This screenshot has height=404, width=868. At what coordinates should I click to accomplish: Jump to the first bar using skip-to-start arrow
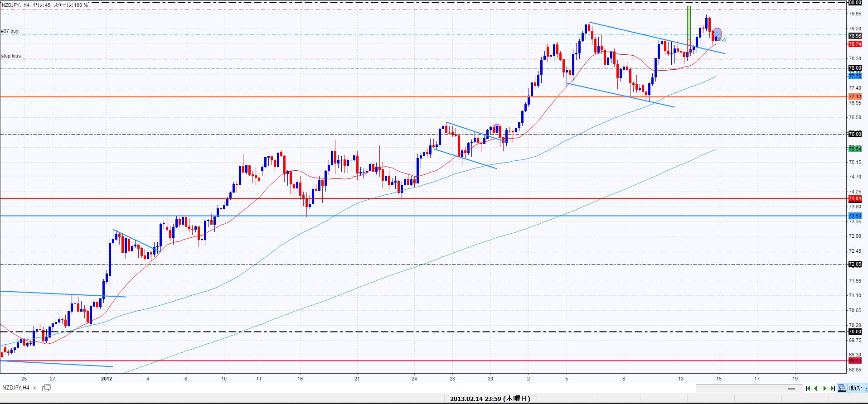(808, 388)
